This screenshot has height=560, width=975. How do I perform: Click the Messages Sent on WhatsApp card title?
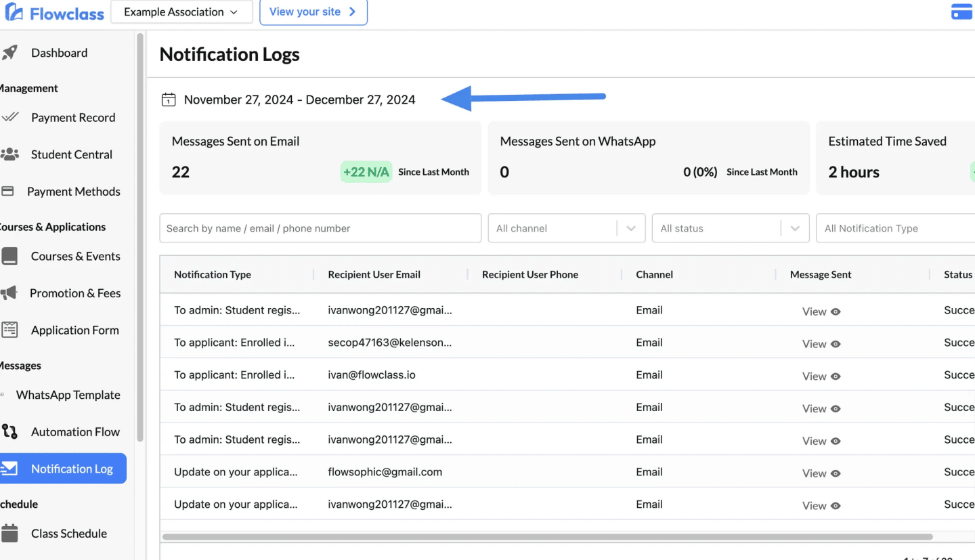578,141
